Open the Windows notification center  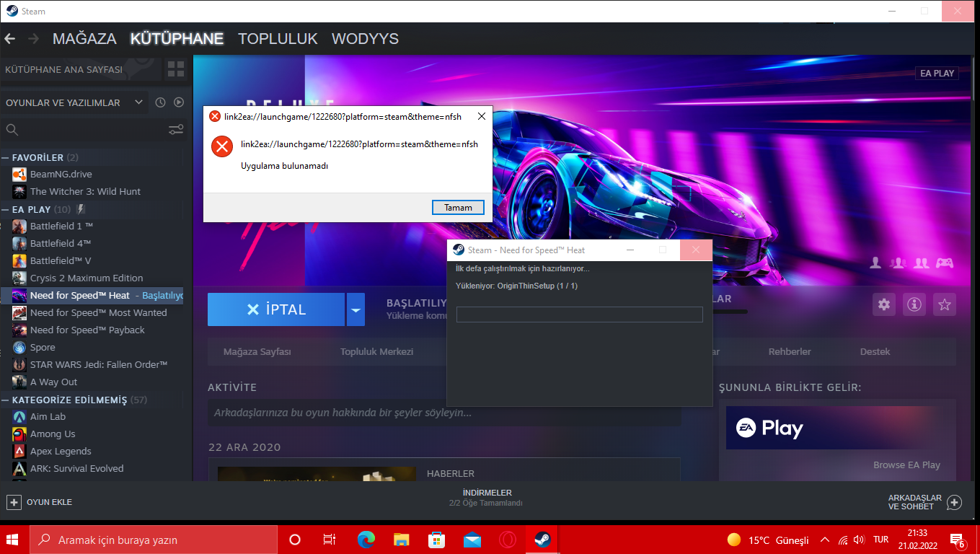coord(958,540)
